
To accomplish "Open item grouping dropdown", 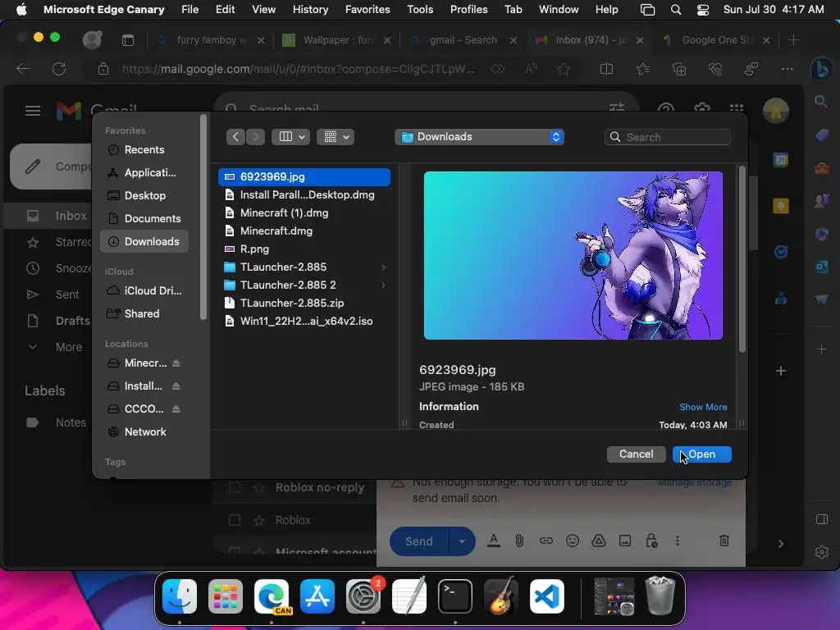I will (x=336, y=137).
